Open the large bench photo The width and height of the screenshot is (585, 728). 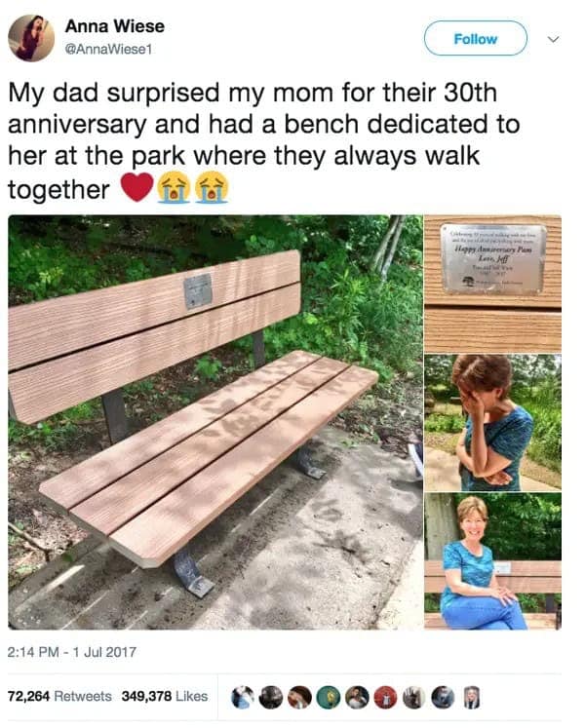coord(214,421)
